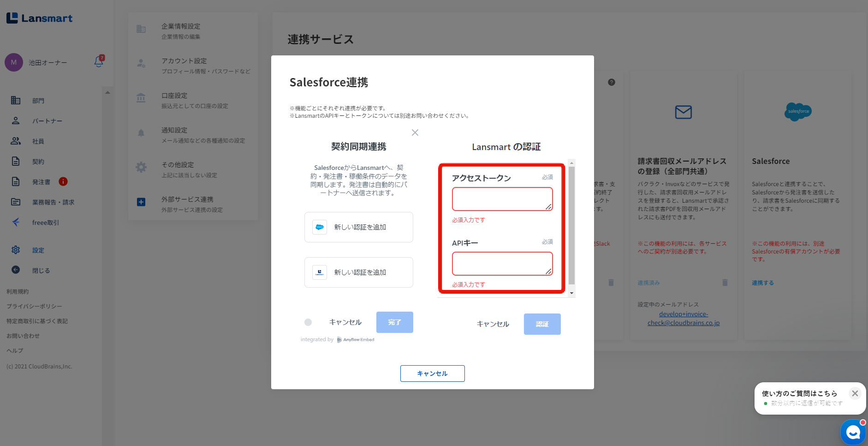Open 通知設定 in the settings list

[193, 135]
